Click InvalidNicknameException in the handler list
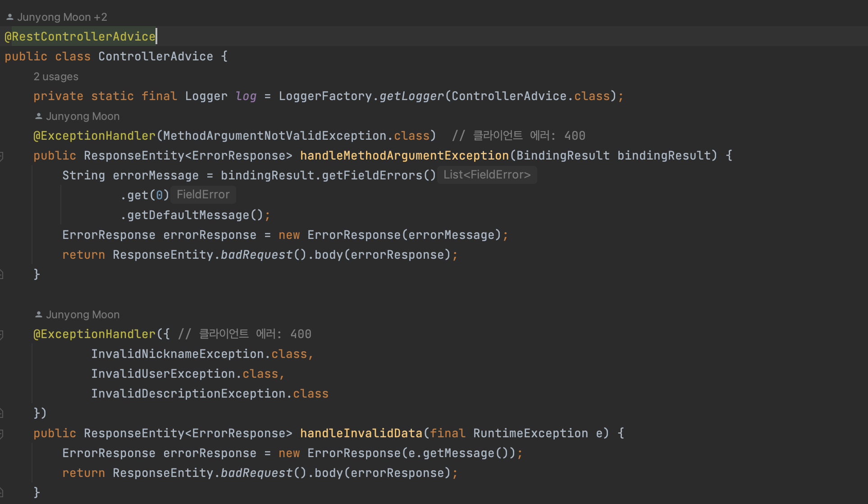The width and height of the screenshot is (868, 504). point(177,354)
